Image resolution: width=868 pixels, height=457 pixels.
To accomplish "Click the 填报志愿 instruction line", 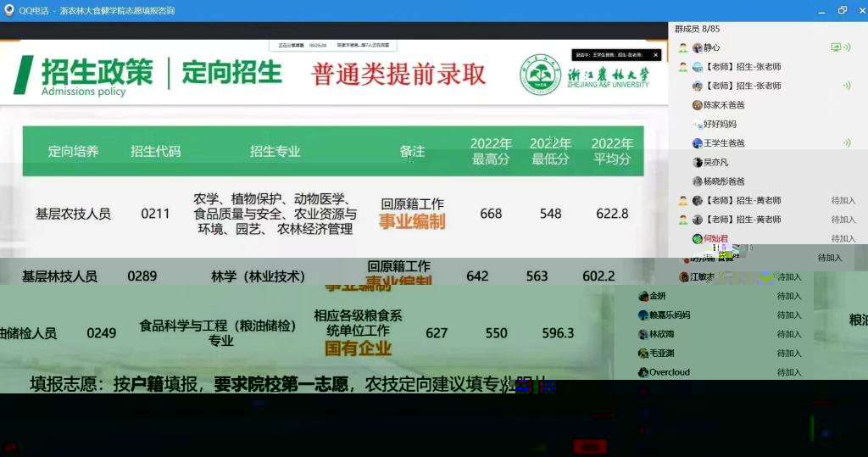I will pyautogui.click(x=289, y=384).
